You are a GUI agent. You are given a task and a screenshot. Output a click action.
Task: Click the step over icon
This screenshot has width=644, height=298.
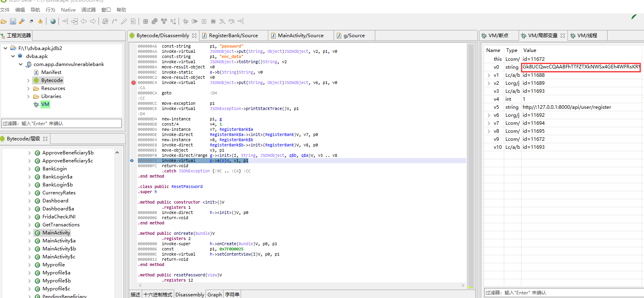coord(231,21)
